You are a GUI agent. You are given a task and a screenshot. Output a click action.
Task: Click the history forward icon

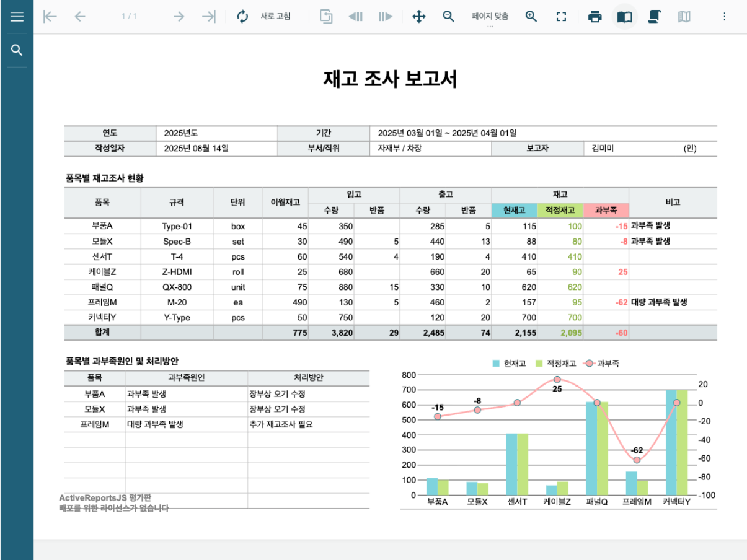pos(386,17)
